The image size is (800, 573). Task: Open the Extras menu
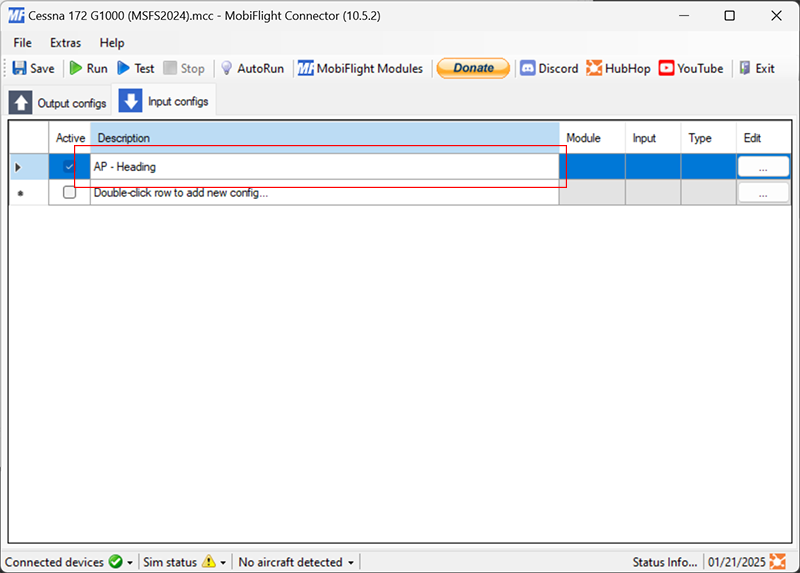click(x=65, y=43)
